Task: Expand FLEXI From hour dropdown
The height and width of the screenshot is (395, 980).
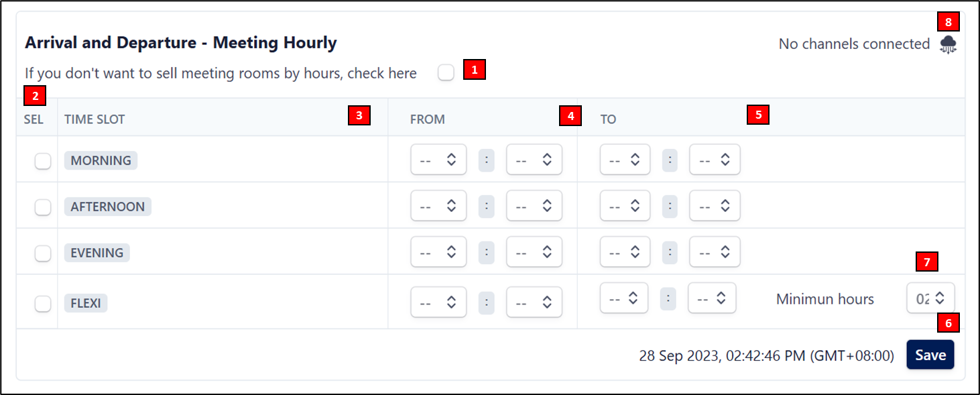Action: [x=438, y=302]
